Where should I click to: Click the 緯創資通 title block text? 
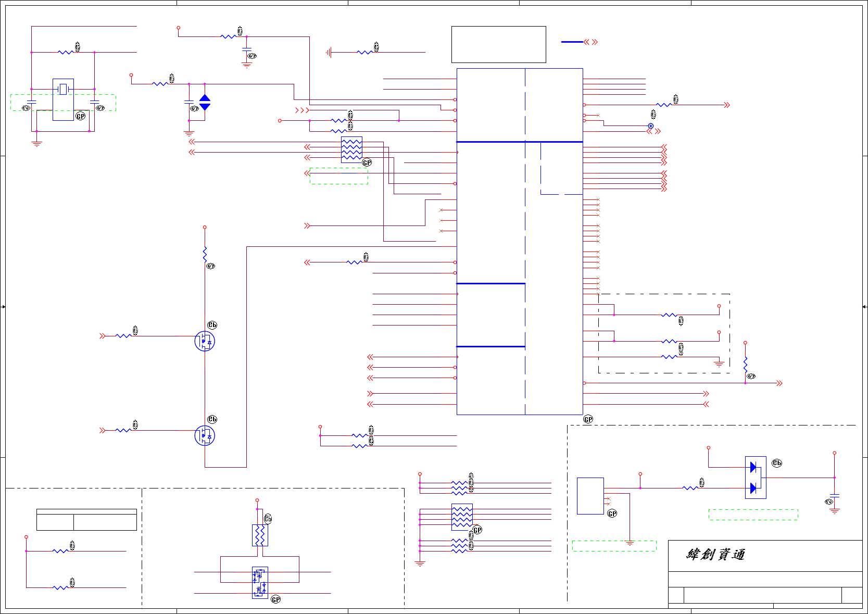click(715, 554)
